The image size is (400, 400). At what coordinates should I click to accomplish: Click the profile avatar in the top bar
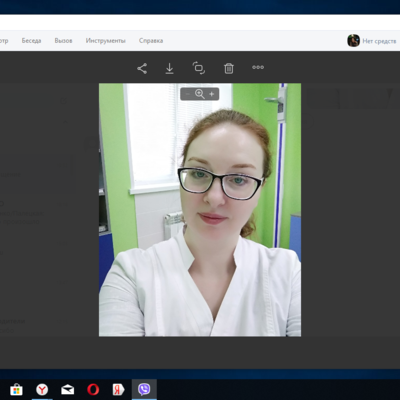click(353, 41)
